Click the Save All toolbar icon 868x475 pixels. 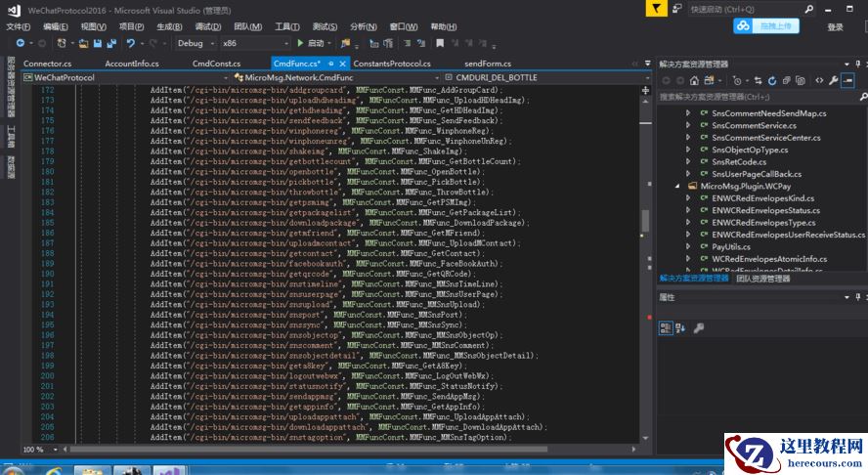click(110, 43)
